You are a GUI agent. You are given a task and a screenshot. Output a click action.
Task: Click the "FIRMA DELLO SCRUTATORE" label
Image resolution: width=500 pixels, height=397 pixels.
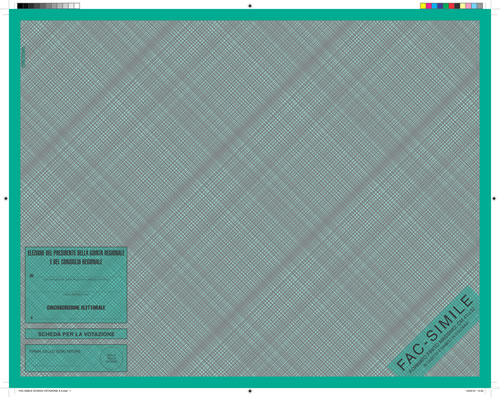point(55,351)
